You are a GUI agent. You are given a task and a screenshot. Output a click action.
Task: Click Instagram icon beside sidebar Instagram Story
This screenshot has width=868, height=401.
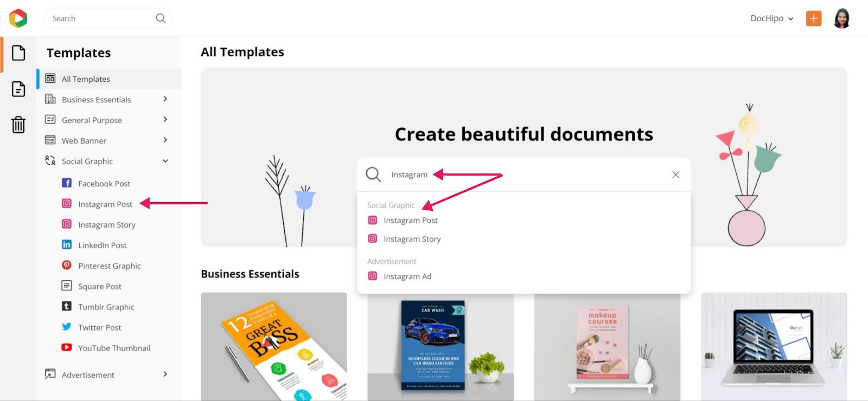pyautogui.click(x=67, y=224)
